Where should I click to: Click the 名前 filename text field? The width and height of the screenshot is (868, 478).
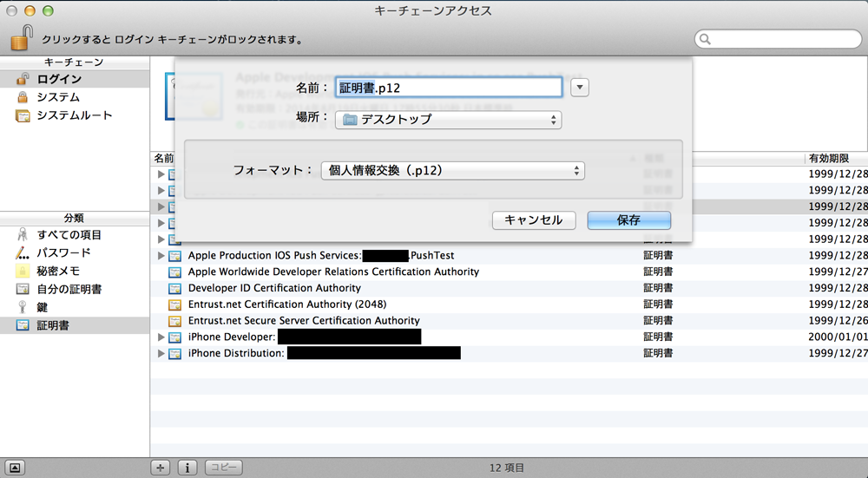click(x=449, y=88)
